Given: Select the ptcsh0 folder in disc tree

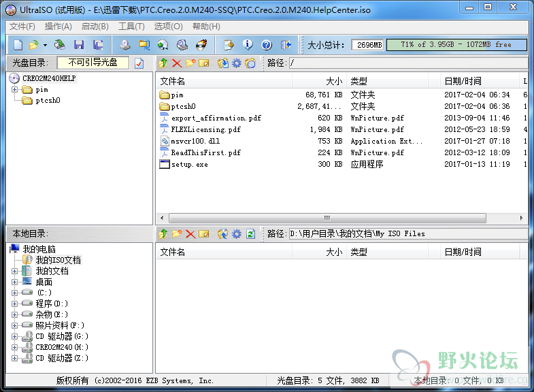Looking at the screenshot, I should (48, 101).
